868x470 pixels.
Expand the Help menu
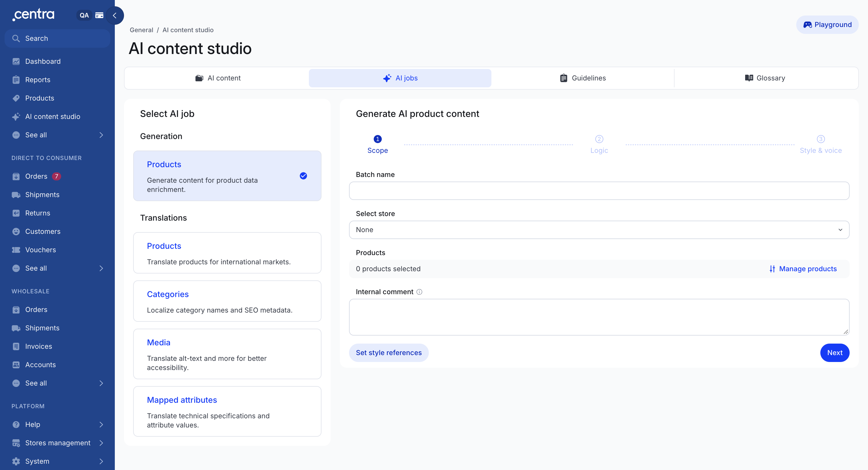point(57,425)
